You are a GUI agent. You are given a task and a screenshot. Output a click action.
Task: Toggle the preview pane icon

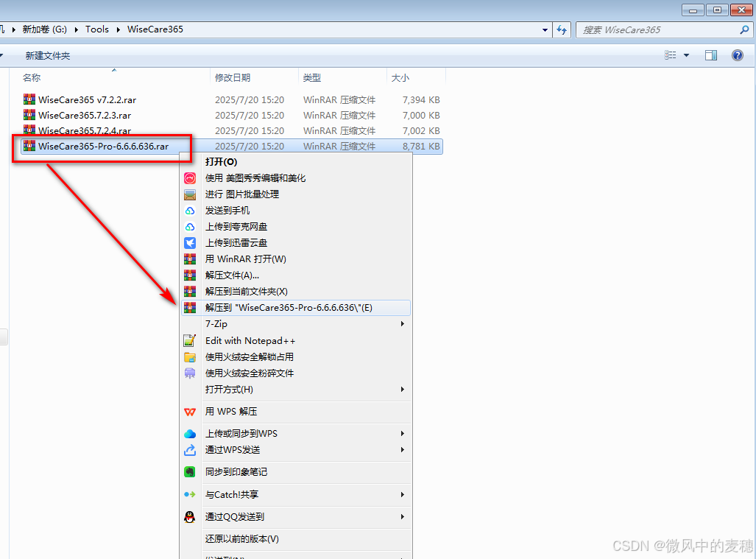coord(711,55)
